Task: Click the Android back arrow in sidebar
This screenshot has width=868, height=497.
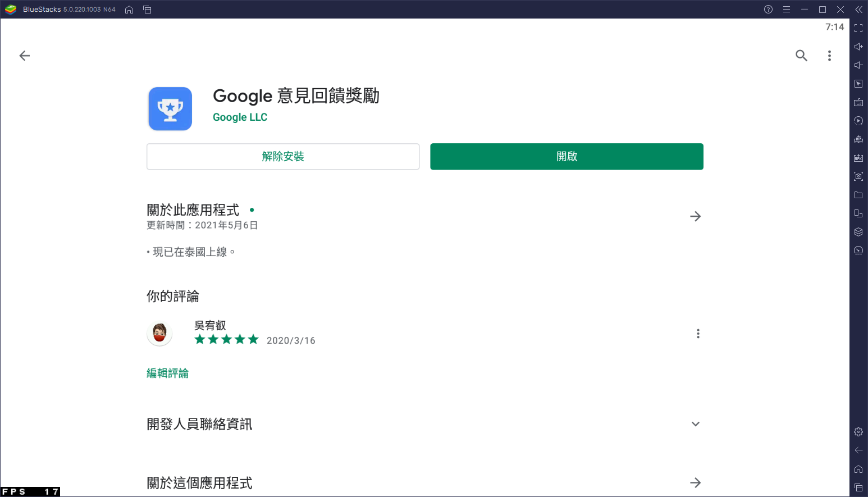Action: tap(858, 450)
